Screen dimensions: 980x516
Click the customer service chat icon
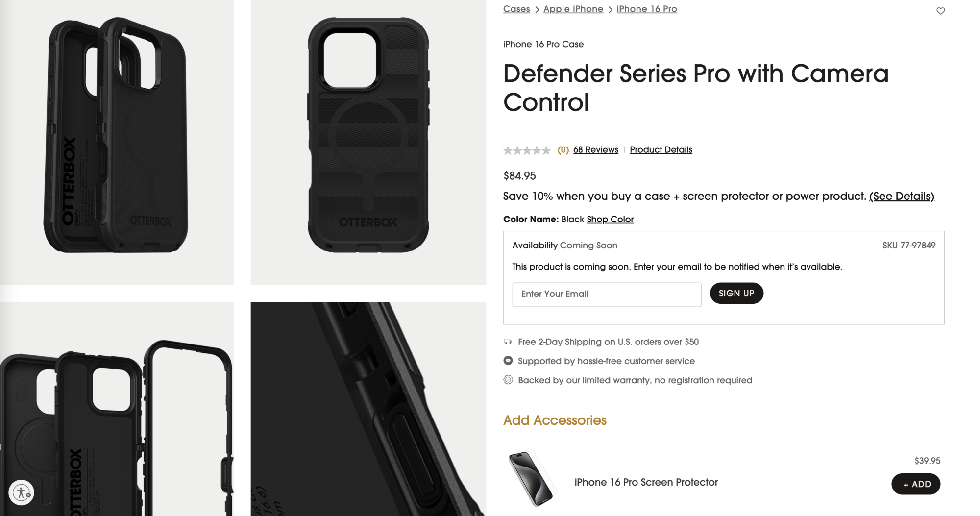pyautogui.click(x=508, y=361)
